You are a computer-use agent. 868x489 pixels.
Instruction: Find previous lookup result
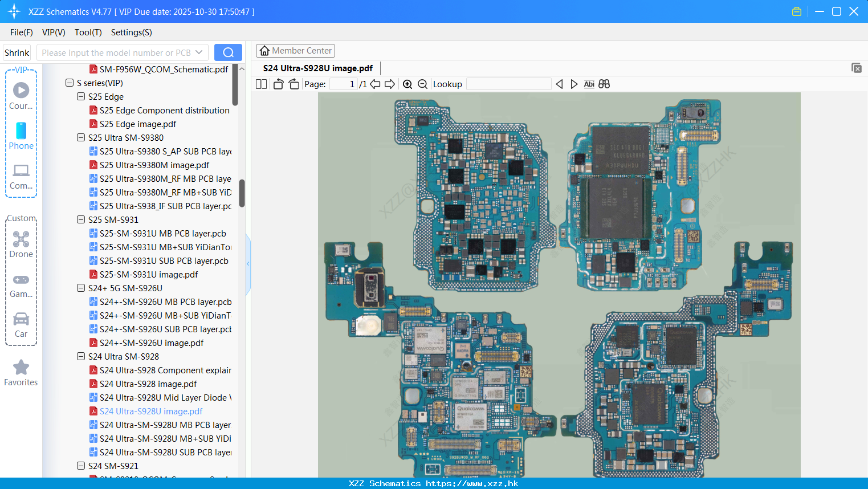pyautogui.click(x=559, y=84)
